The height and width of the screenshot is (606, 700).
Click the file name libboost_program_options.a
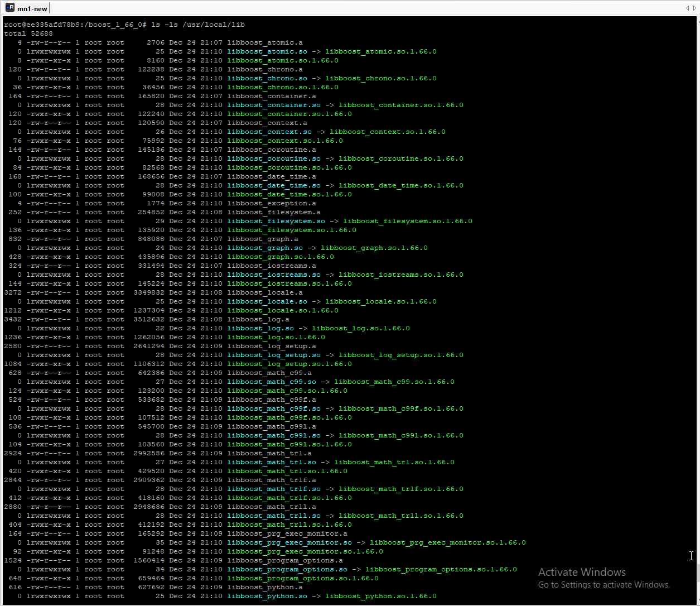coord(285,560)
